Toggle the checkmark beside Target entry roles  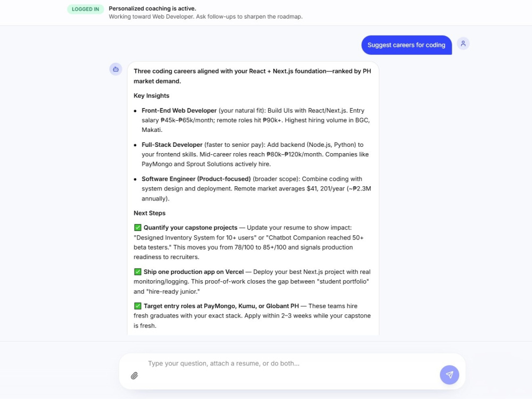pos(138,306)
